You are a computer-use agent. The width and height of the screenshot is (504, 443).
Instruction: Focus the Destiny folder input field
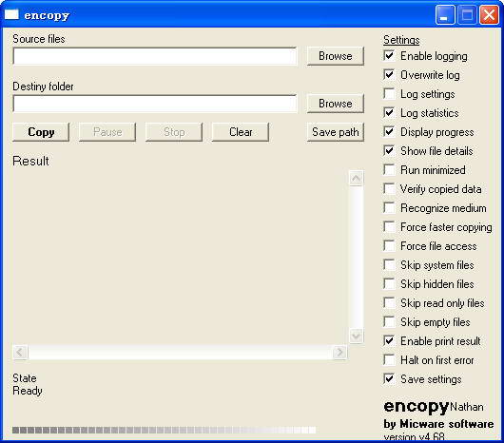coord(155,104)
